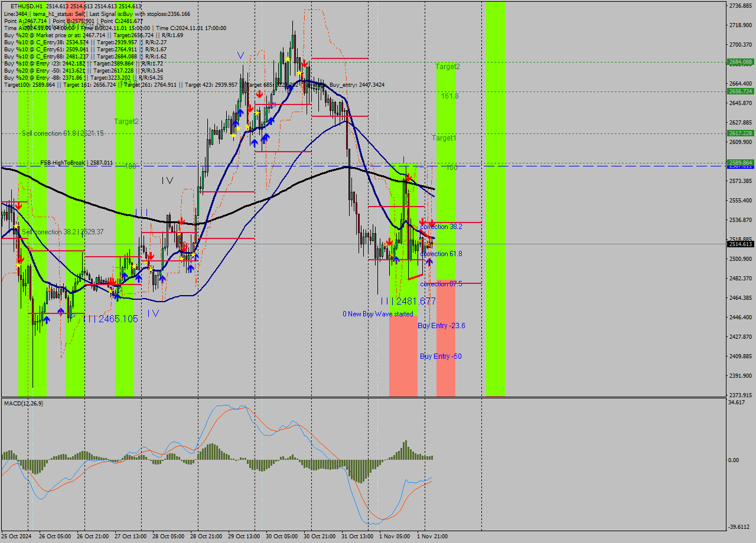Click the '31 Oct 13:00' time label
This screenshot has height=543, width=756.
(357, 537)
